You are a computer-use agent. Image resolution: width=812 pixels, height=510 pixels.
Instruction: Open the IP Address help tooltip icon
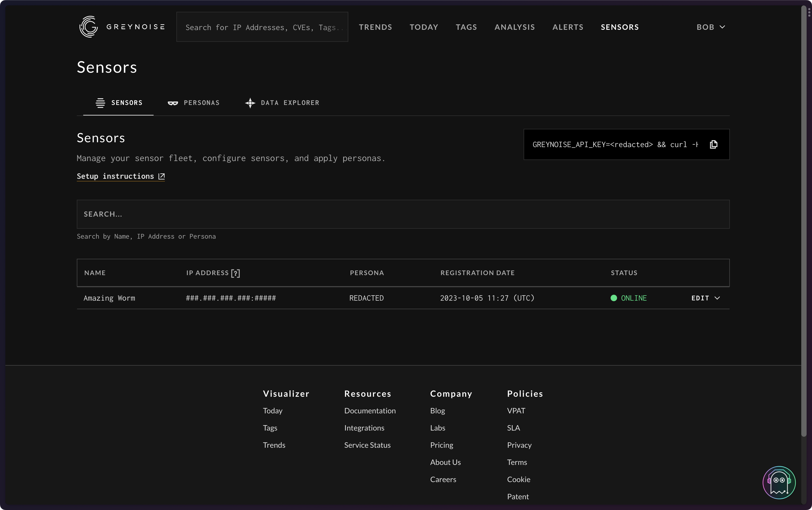click(x=235, y=273)
